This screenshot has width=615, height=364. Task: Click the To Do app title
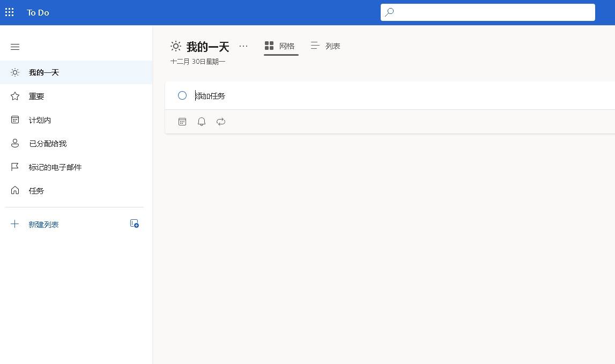38,12
